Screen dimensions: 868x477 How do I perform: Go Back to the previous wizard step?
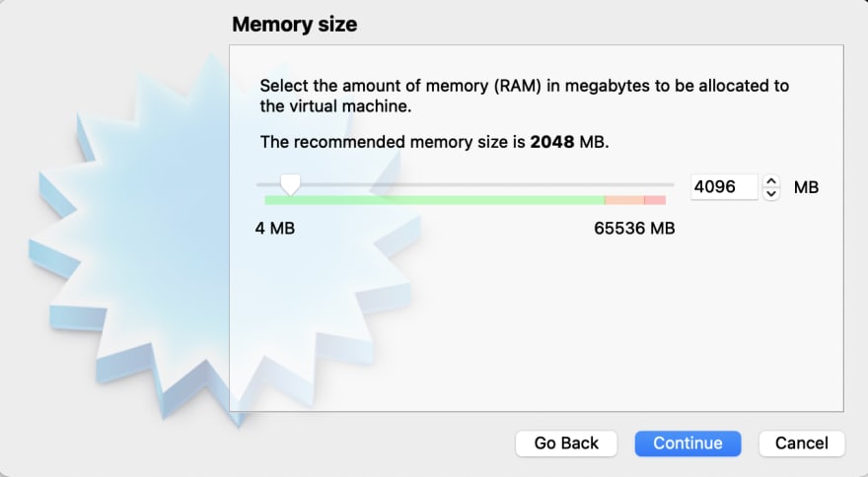coord(566,443)
